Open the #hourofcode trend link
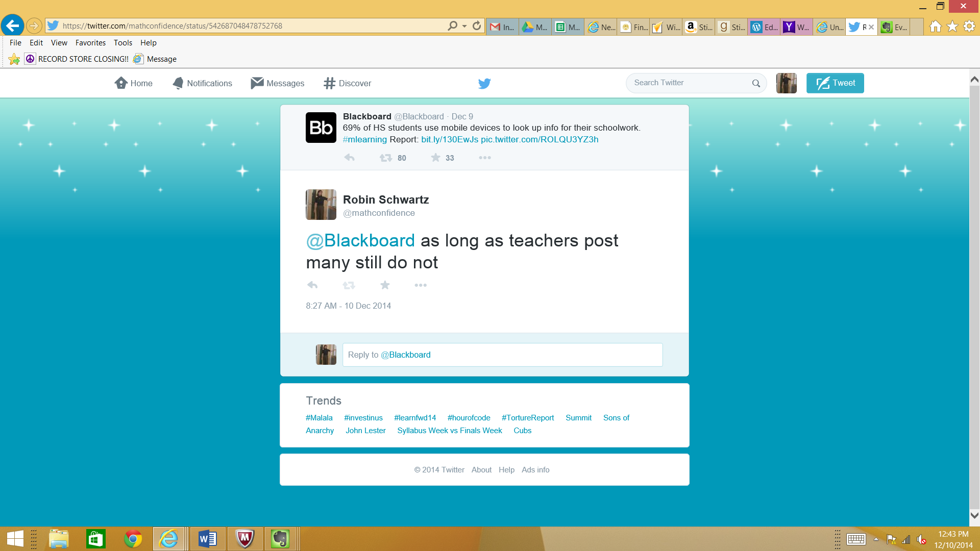The height and width of the screenshot is (551, 980). tap(469, 418)
